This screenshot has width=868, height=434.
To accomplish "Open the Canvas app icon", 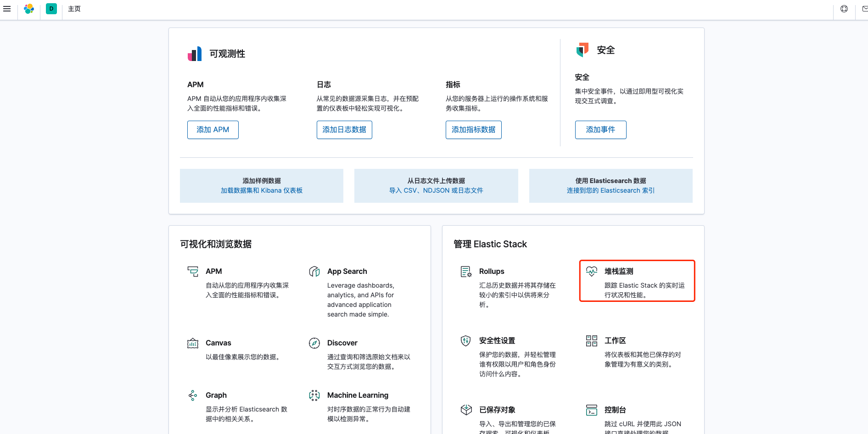I will point(193,343).
